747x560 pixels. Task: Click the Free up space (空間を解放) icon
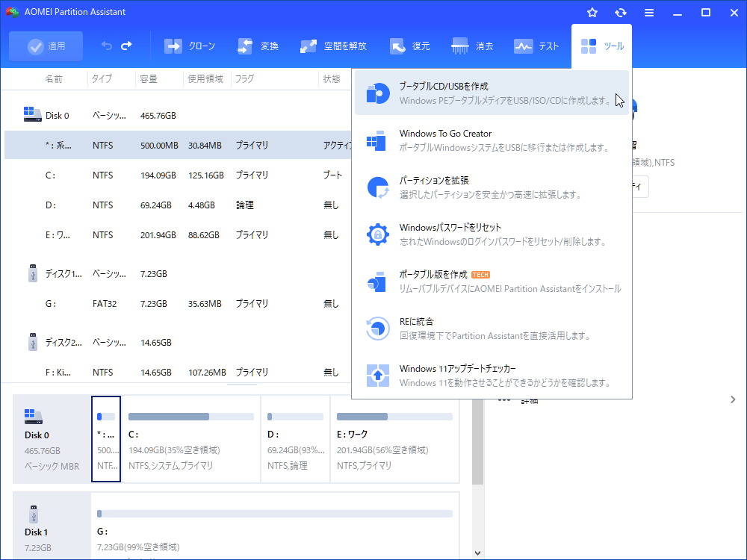pyautogui.click(x=309, y=46)
